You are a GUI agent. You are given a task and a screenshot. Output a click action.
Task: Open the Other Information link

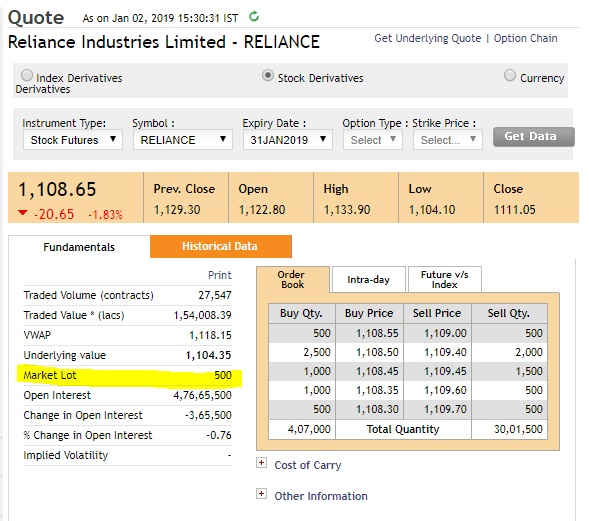(x=321, y=496)
